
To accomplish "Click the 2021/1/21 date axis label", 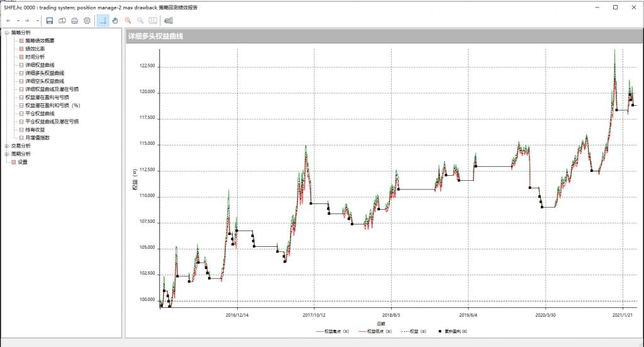I will pyautogui.click(x=623, y=316).
